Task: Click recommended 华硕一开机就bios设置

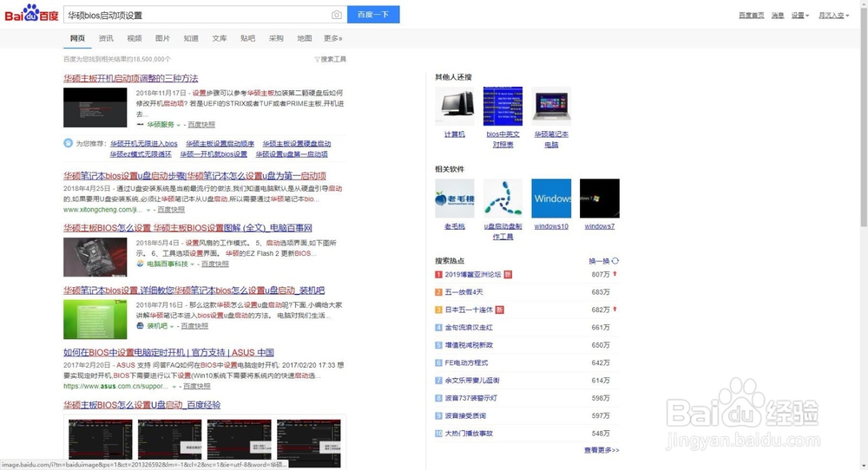Action: click(214, 154)
